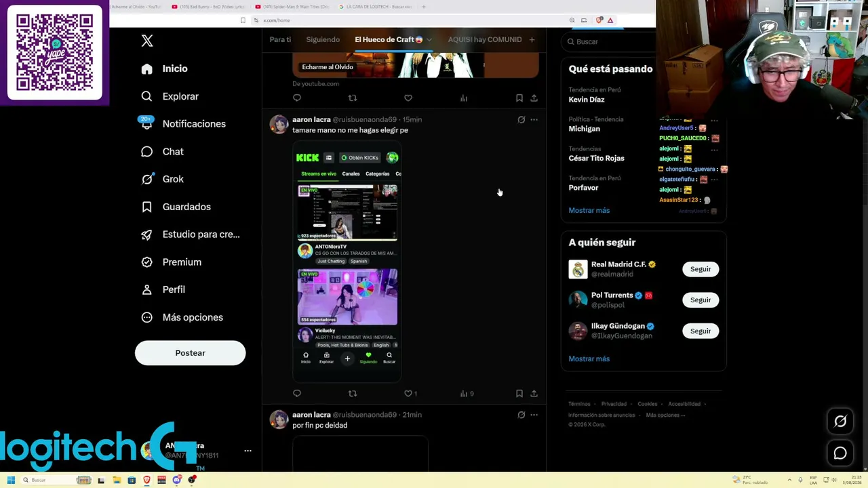Ask Grok about the 'tamare mano' post

click(x=521, y=120)
